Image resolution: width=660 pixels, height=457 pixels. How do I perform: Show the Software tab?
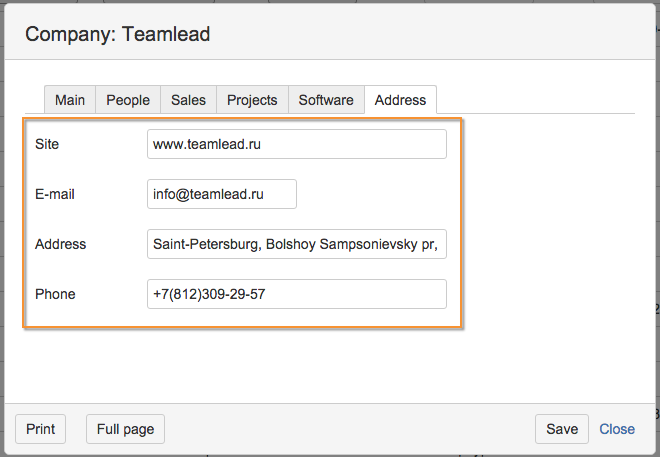tap(326, 100)
